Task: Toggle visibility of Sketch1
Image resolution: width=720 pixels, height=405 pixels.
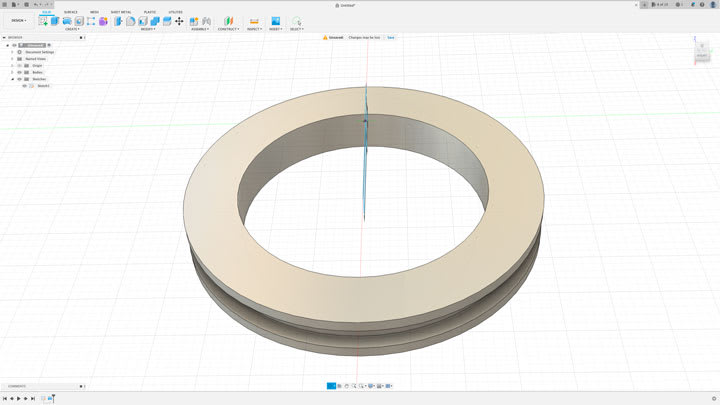Action: click(x=25, y=86)
